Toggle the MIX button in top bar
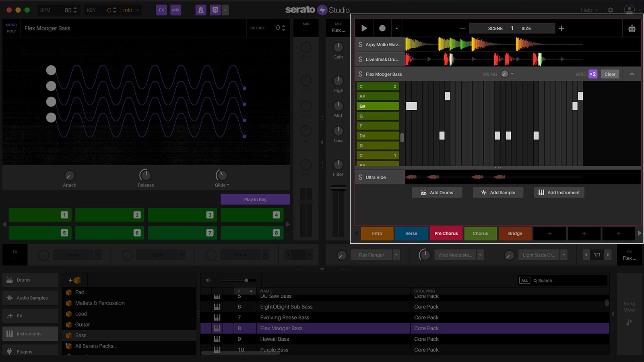 (176, 10)
